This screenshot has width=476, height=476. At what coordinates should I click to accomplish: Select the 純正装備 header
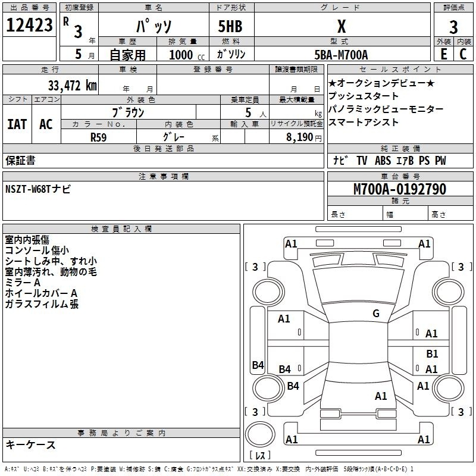tap(400, 148)
